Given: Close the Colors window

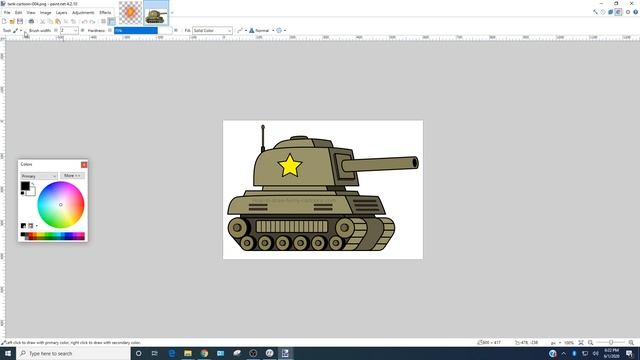Looking at the screenshot, I should (84, 164).
